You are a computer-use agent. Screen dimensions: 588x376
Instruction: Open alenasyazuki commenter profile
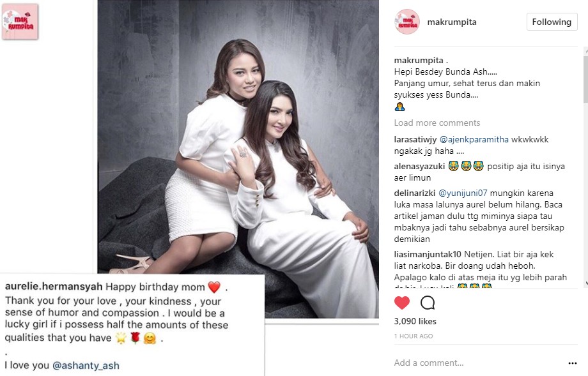click(419, 166)
